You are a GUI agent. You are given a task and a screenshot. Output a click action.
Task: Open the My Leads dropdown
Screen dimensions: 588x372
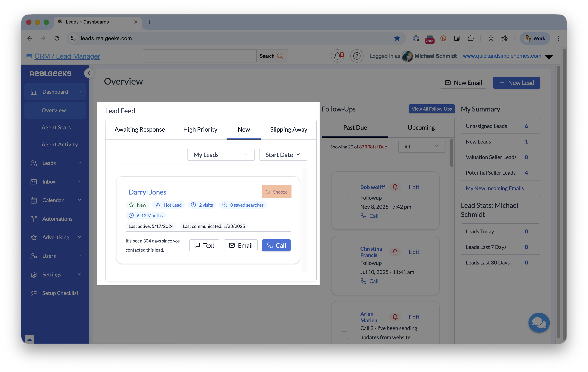[x=220, y=155]
